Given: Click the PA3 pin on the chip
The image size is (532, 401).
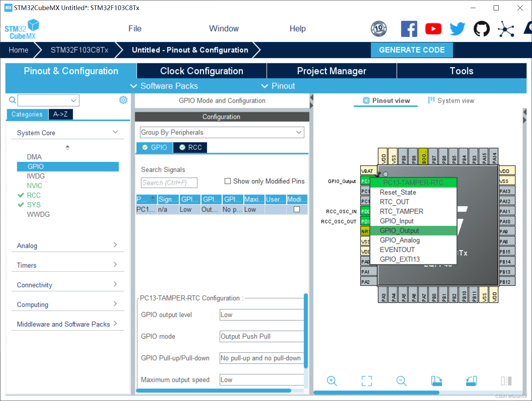Looking at the screenshot, I should [x=383, y=295].
